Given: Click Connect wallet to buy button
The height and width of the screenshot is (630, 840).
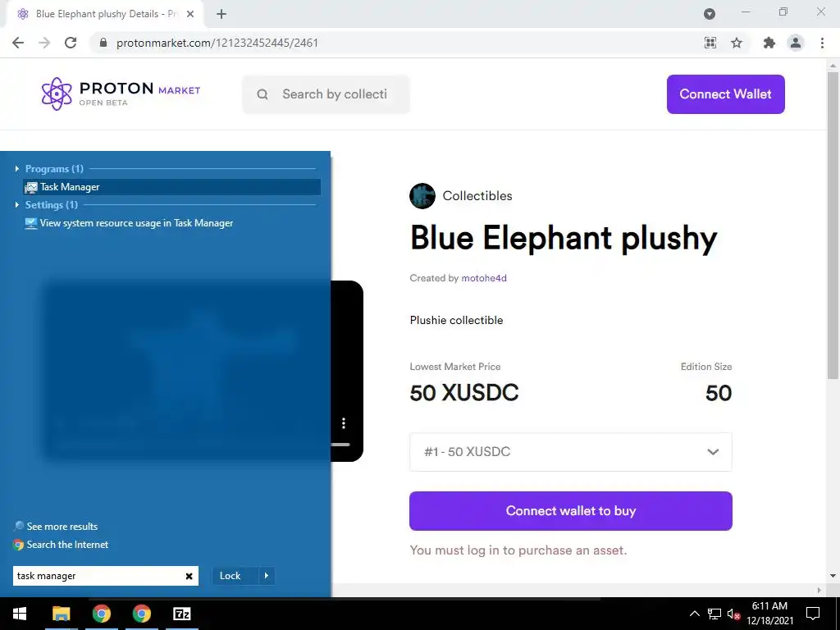Looking at the screenshot, I should (x=571, y=511).
